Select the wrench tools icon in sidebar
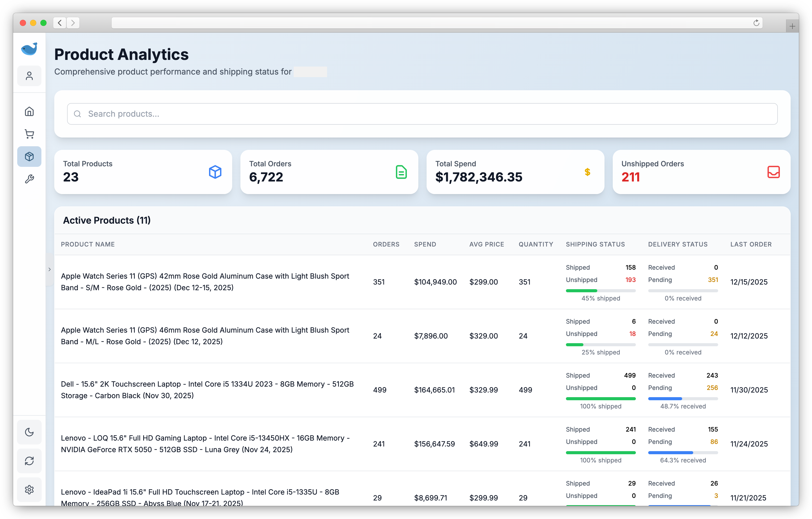 [29, 179]
